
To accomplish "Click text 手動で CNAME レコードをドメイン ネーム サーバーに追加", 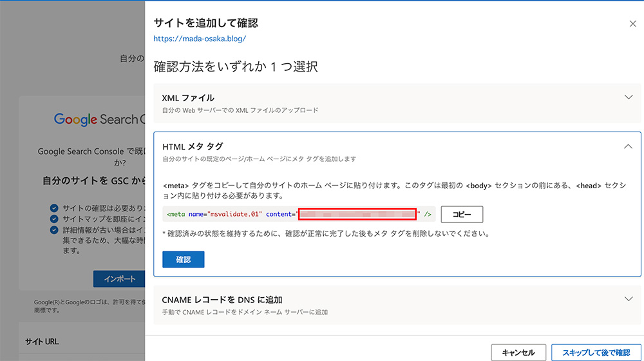I will pyautogui.click(x=245, y=312).
